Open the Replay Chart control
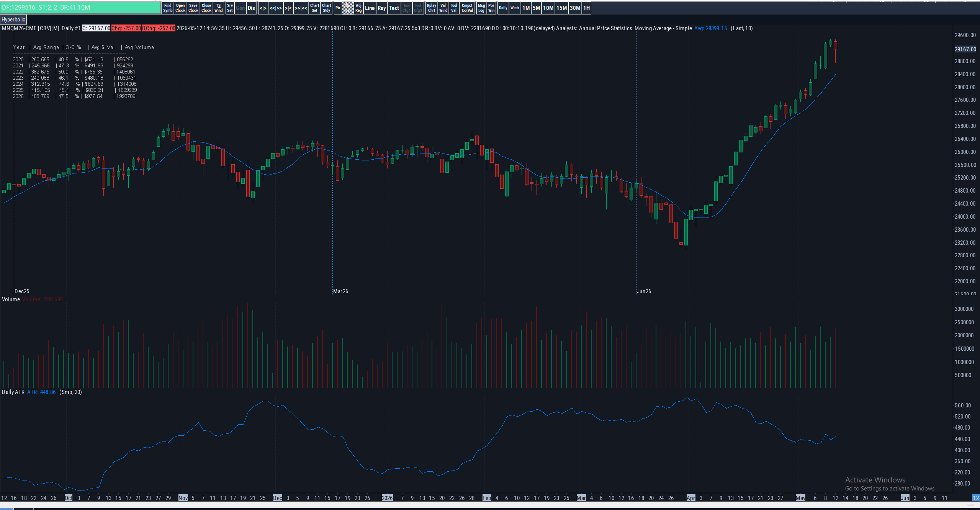 (x=431, y=8)
